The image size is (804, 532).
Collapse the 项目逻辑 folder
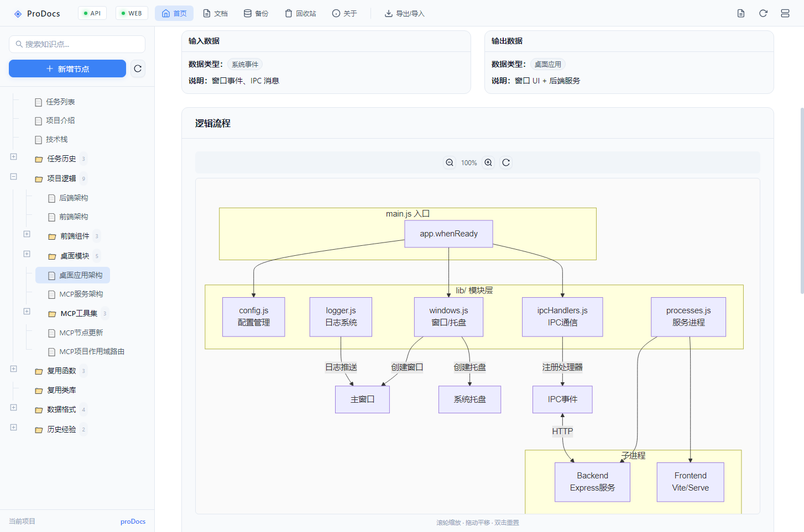coord(13,176)
